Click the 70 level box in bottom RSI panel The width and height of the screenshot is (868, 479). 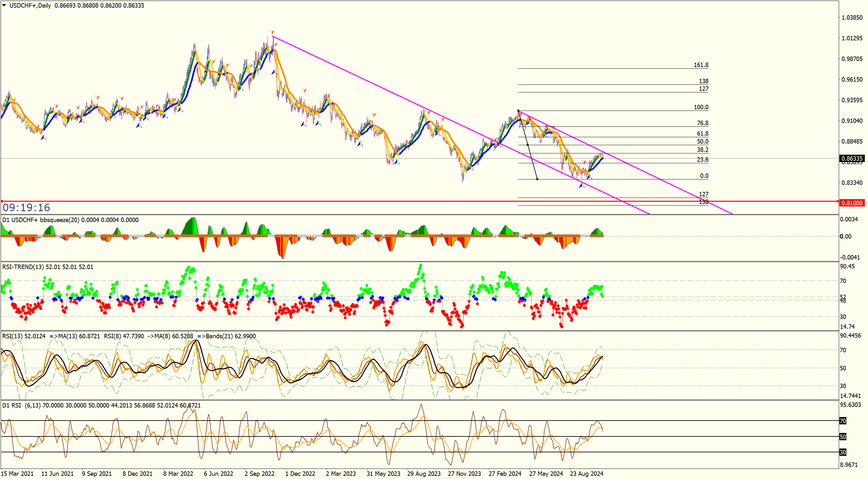click(843, 421)
